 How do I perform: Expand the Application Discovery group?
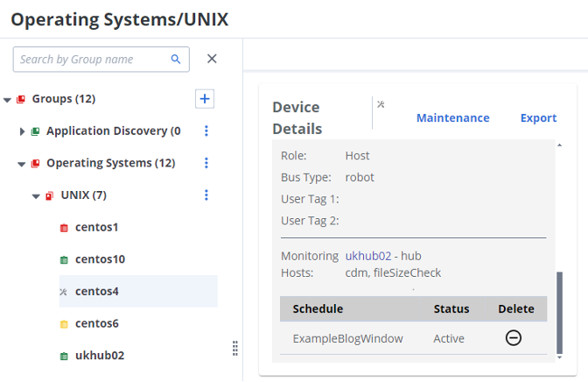click(22, 131)
